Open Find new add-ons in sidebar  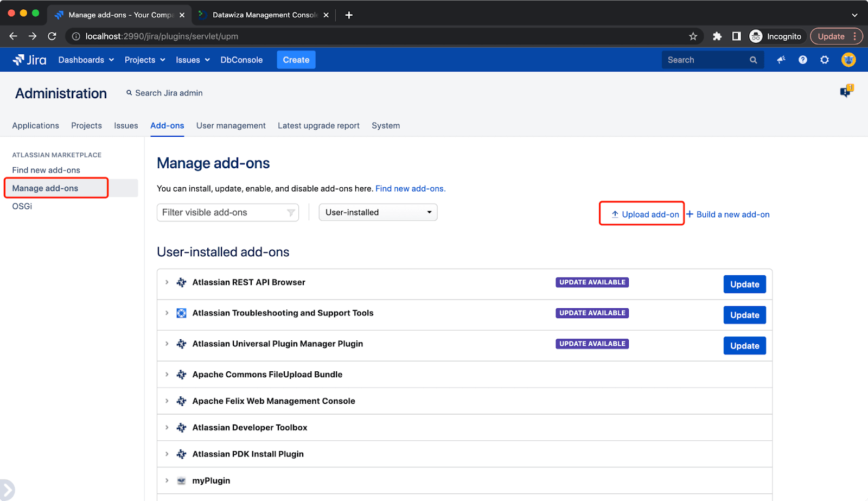(x=46, y=170)
